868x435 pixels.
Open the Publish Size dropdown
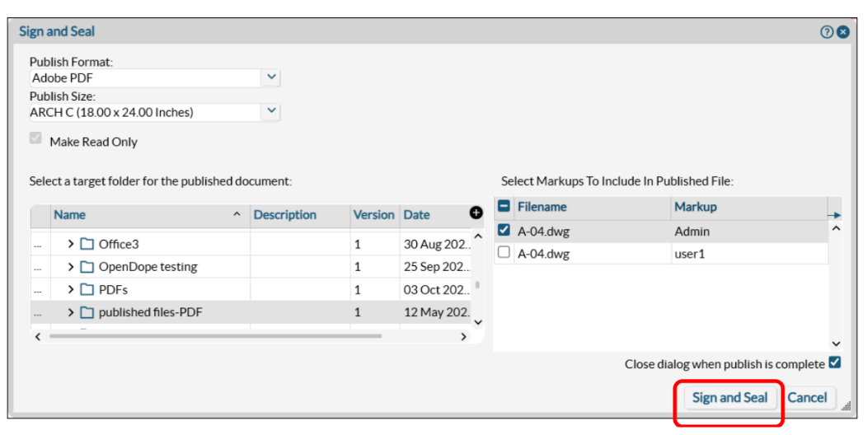coord(270,111)
